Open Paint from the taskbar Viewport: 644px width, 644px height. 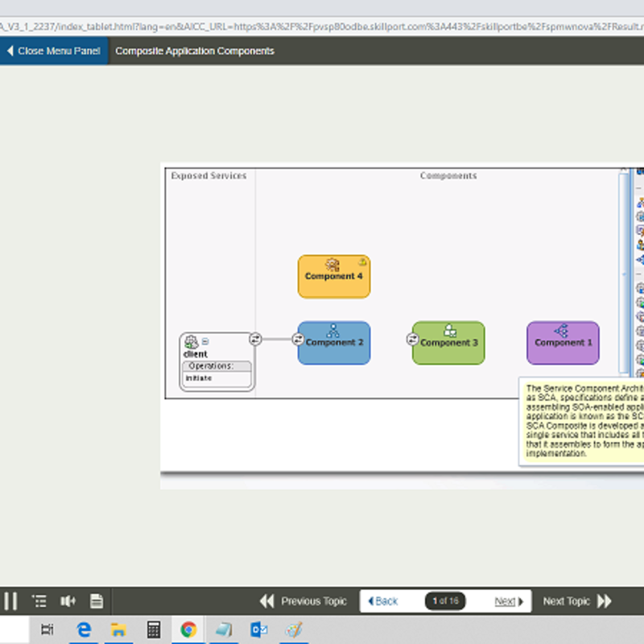point(294,630)
